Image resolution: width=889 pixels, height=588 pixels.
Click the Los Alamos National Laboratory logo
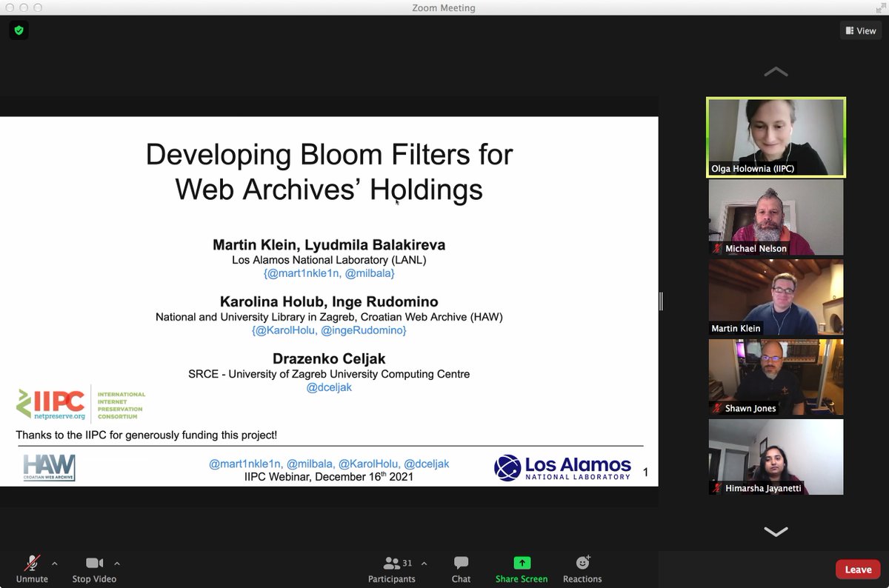562,467
